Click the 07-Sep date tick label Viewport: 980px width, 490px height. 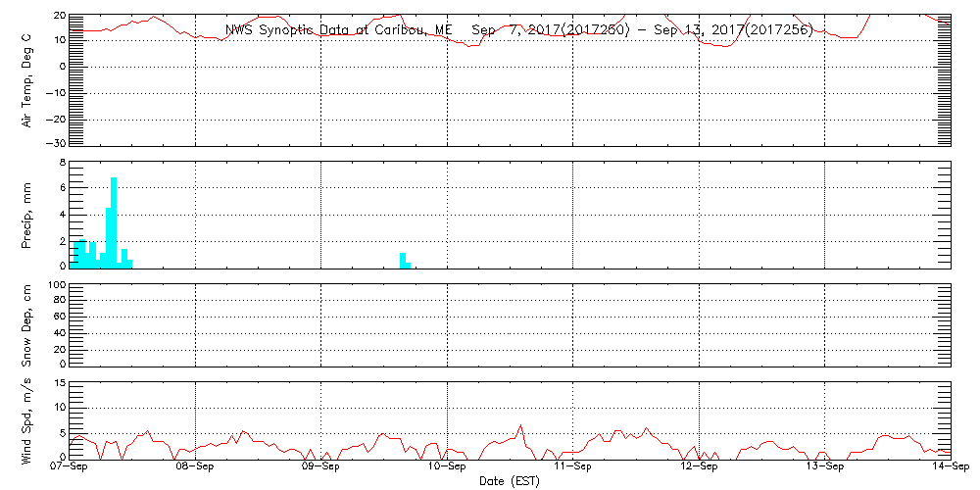pyautogui.click(x=71, y=468)
